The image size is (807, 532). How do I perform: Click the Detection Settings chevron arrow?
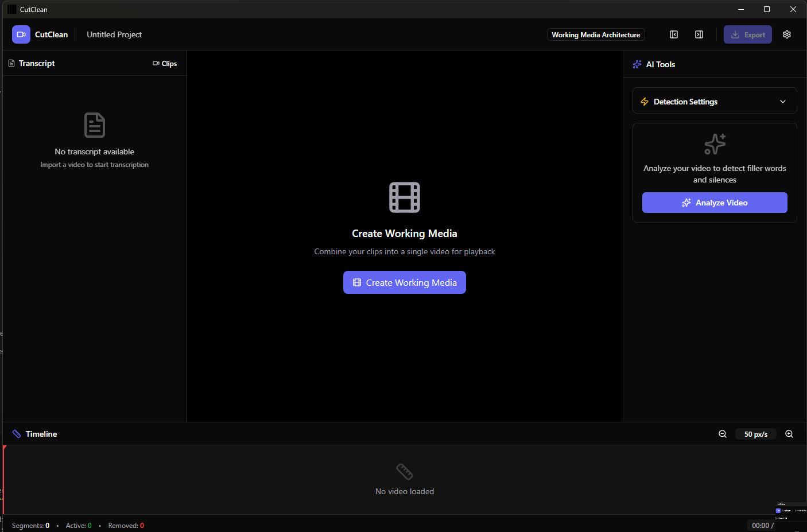click(x=783, y=102)
